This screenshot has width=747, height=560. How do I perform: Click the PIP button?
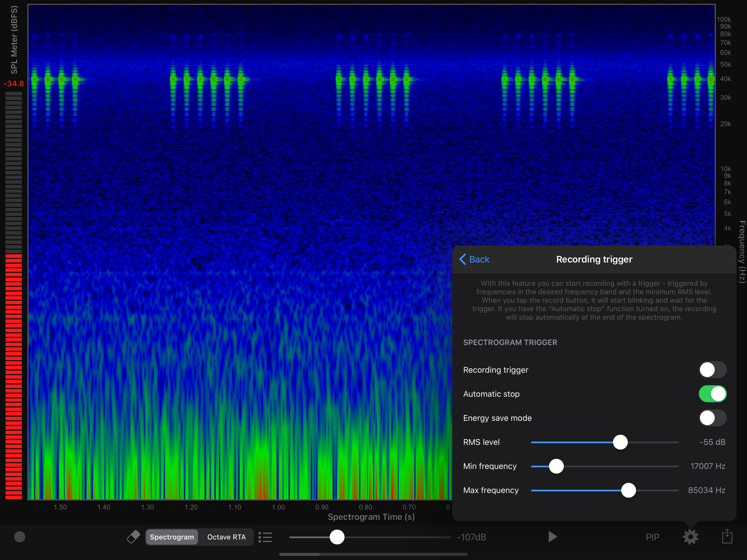click(652, 537)
